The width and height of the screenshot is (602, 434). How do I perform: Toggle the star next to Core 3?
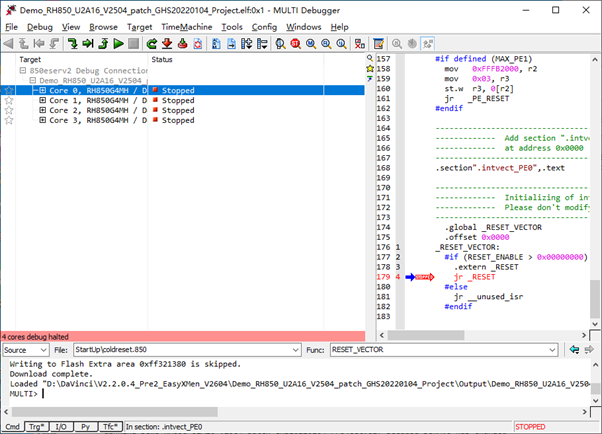[x=8, y=120]
